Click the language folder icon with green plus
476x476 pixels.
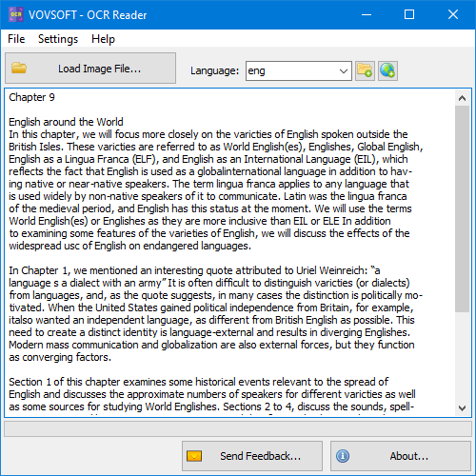point(365,70)
